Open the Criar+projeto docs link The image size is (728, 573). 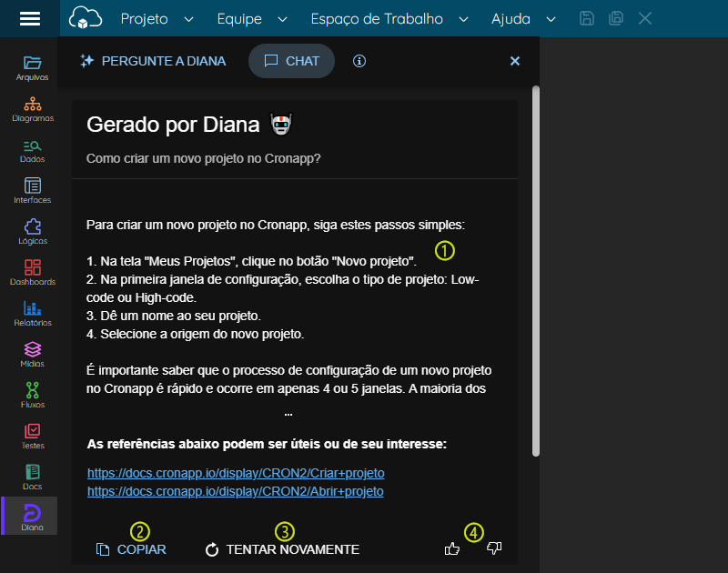point(236,473)
